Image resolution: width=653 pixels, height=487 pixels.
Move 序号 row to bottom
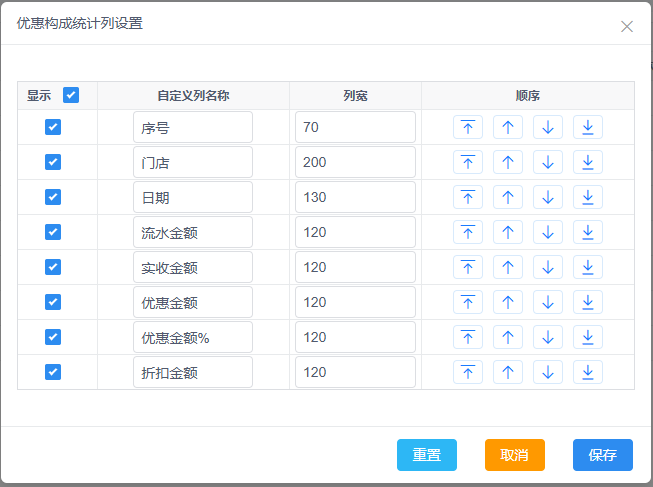pos(588,127)
